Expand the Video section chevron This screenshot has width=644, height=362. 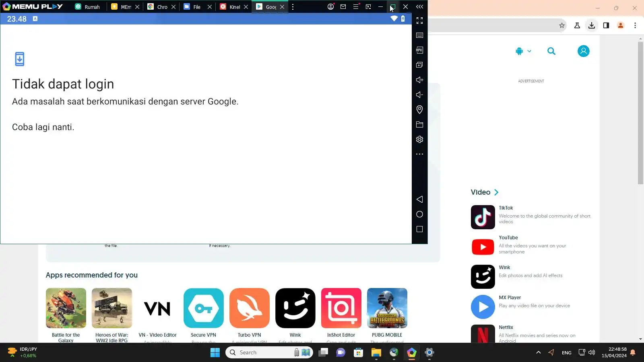coord(496,192)
